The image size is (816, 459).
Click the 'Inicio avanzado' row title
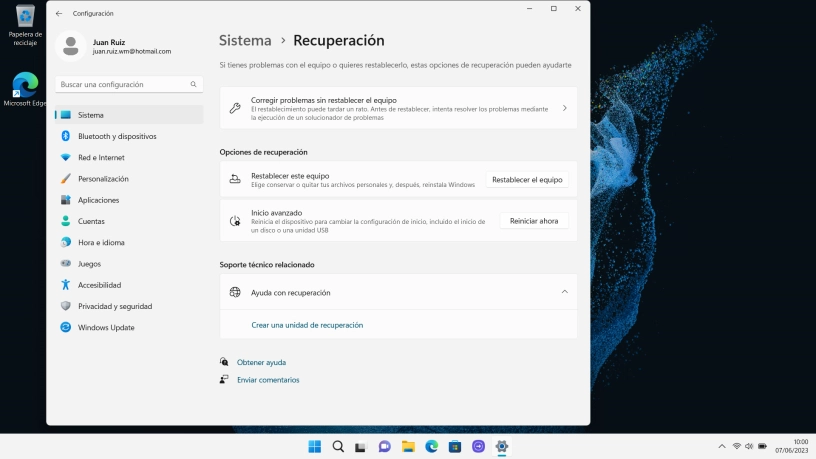(x=276, y=213)
